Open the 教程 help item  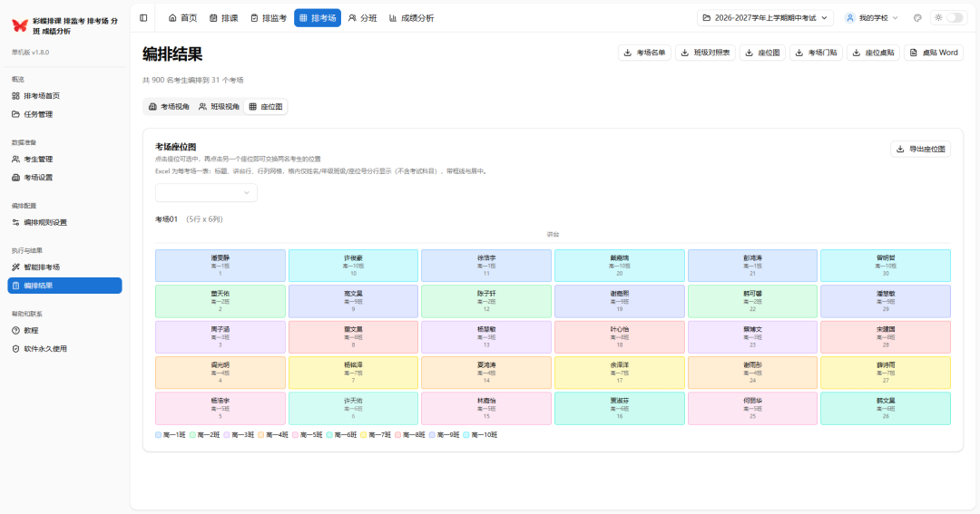[65, 330]
